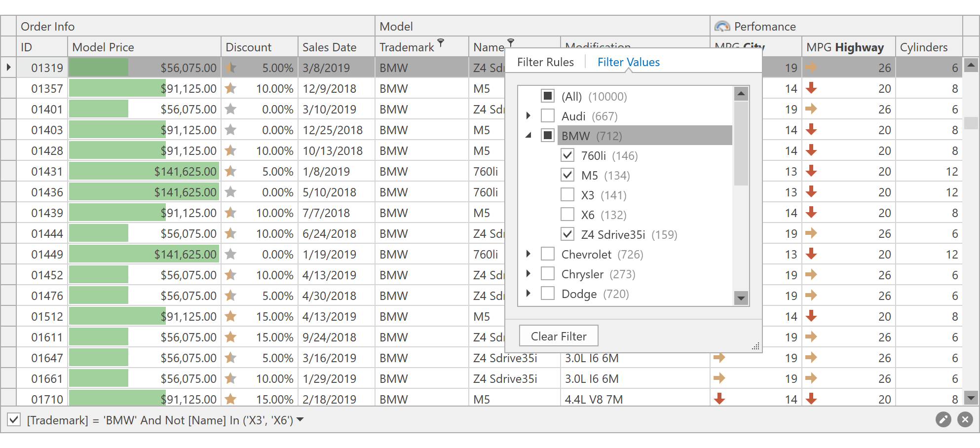Click the star icon in row 01611
The image size is (980, 448).
(230, 337)
